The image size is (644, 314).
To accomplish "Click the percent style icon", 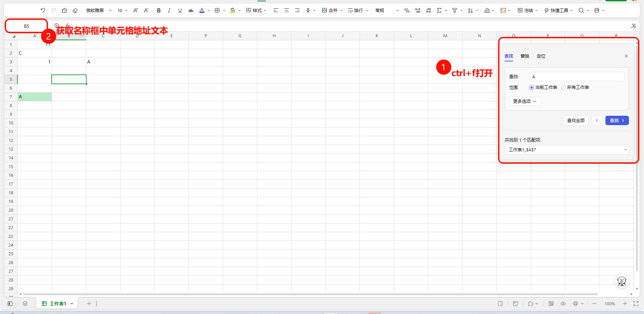I will (x=407, y=10).
